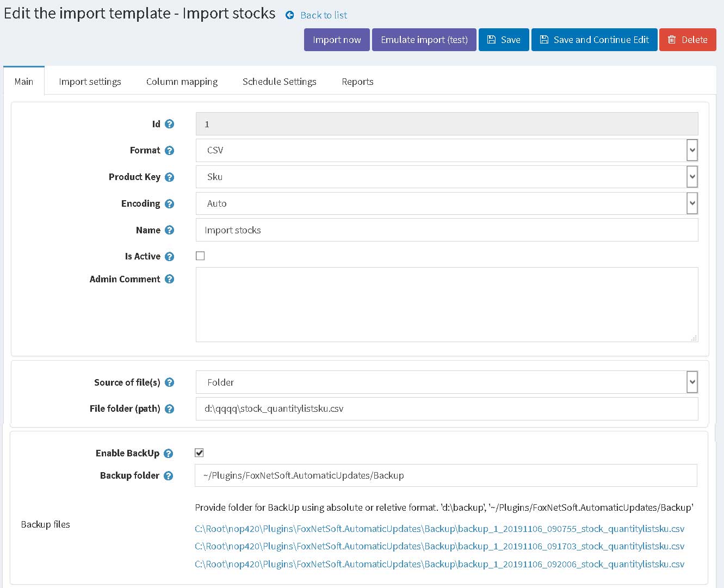Enable the Is Active checkbox
The image size is (724, 588).
200,256
